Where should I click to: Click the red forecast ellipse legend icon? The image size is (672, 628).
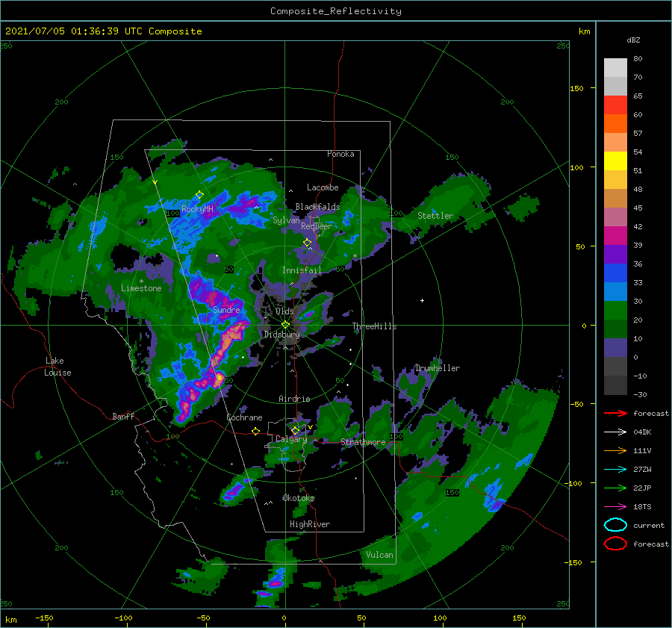pos(615,544)
